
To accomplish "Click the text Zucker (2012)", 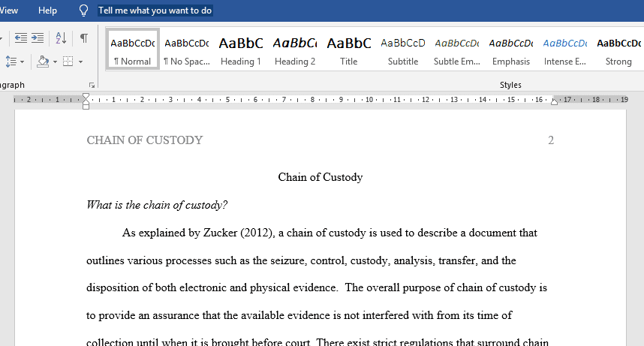I will (x=238, y=233).
